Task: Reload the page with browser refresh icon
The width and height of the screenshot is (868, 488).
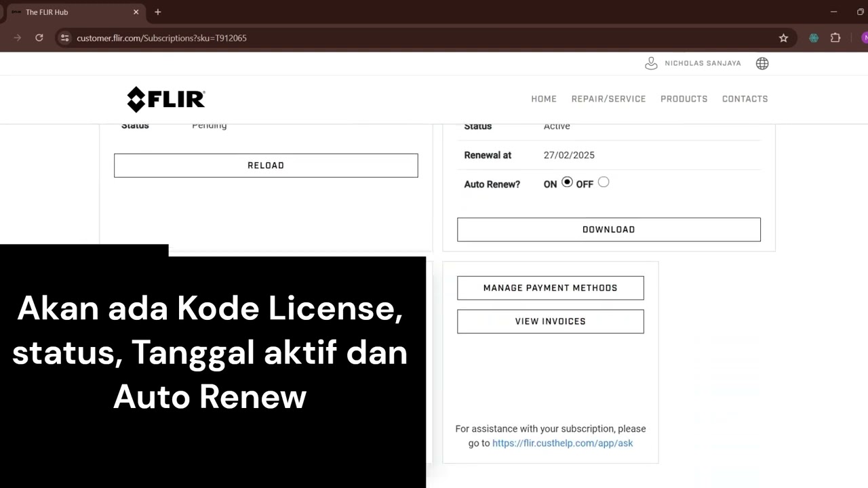Action: [39, 38]
